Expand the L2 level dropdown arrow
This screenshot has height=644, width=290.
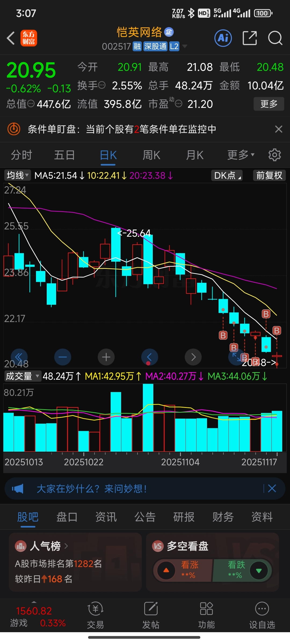coord(184,46)
